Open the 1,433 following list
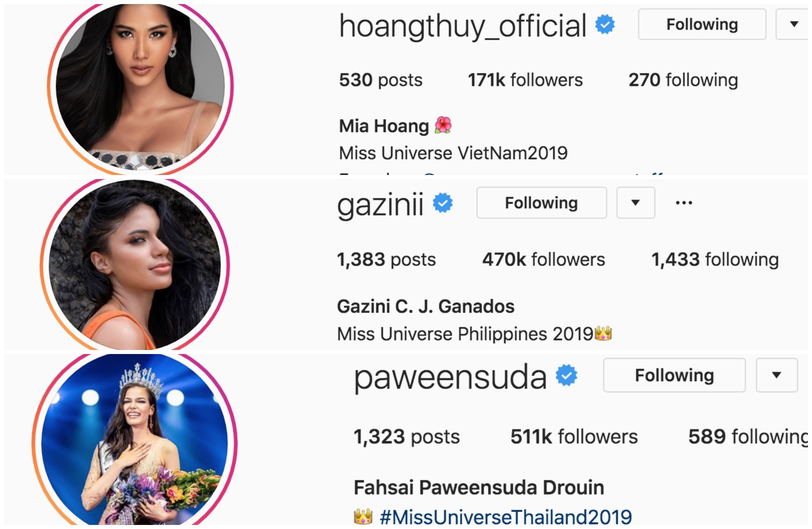This screenshot has width=812, height=529. point(715,259)
